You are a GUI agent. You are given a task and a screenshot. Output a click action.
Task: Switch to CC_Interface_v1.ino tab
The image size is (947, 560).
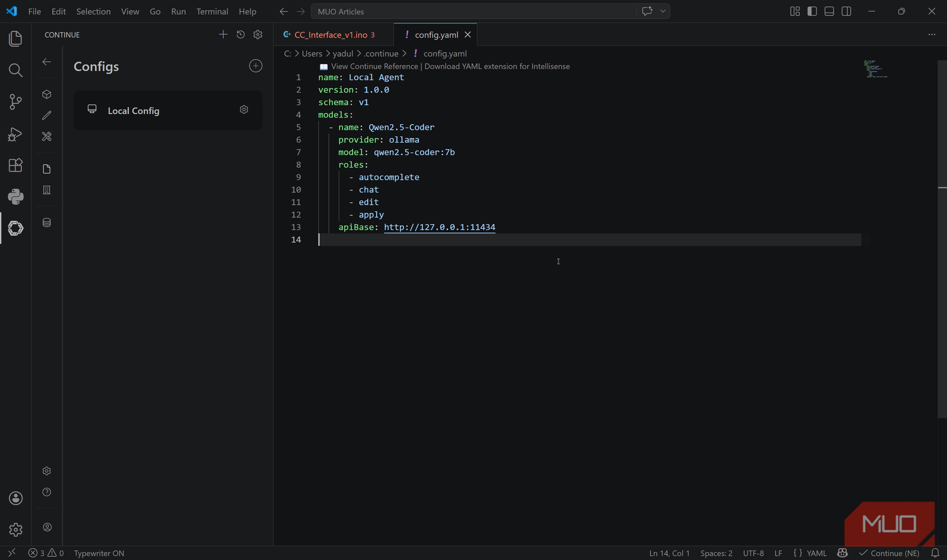tap(334, 35)
